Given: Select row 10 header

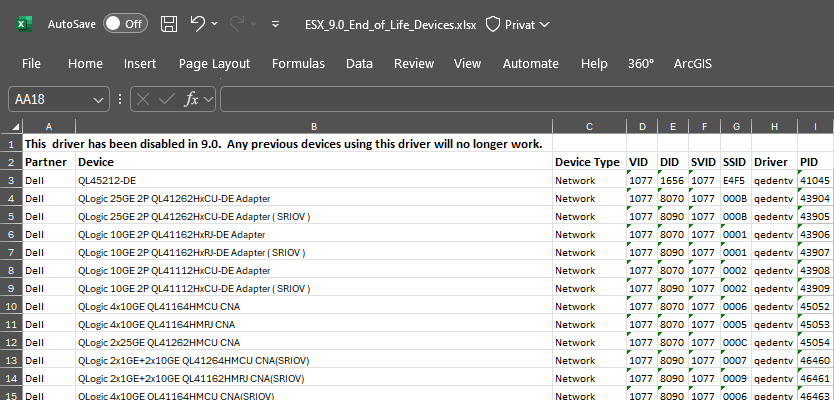Looking at the screenshot, I should pyautogui.click(x=11, y=306).
